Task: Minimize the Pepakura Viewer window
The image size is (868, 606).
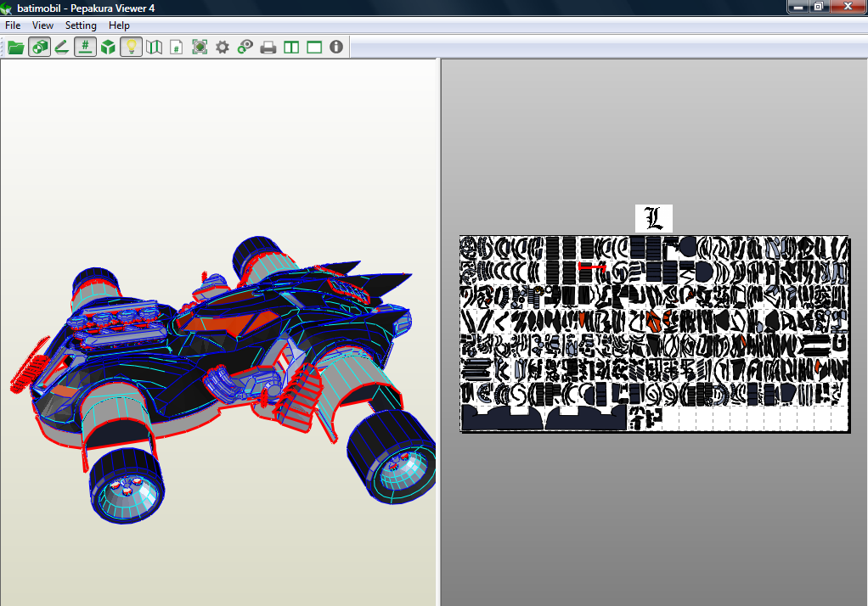Action: point(798,7)
